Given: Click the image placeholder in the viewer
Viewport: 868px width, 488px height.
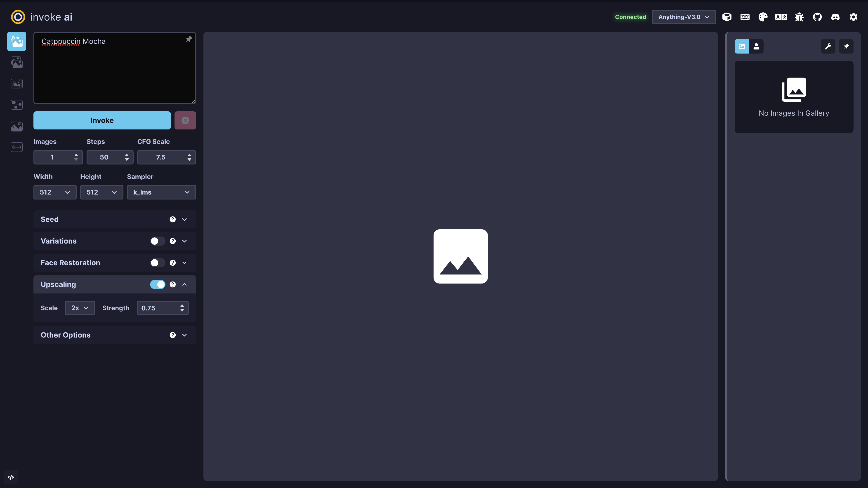Looking at the screenshot, I should (x=460, y=256).
